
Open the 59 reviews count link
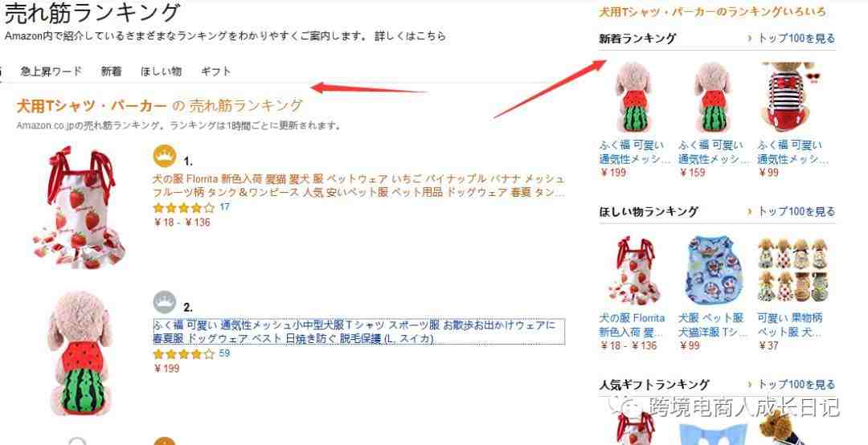(225, 353)
